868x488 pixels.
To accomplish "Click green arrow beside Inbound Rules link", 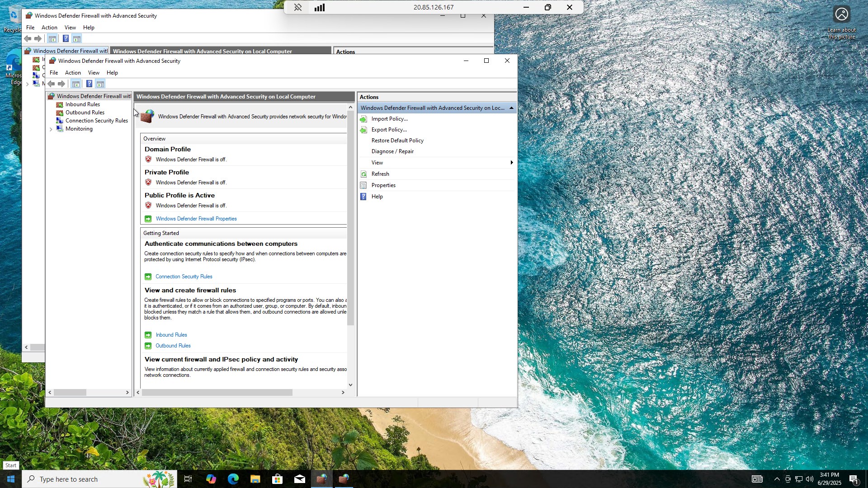I will (148, 335).
